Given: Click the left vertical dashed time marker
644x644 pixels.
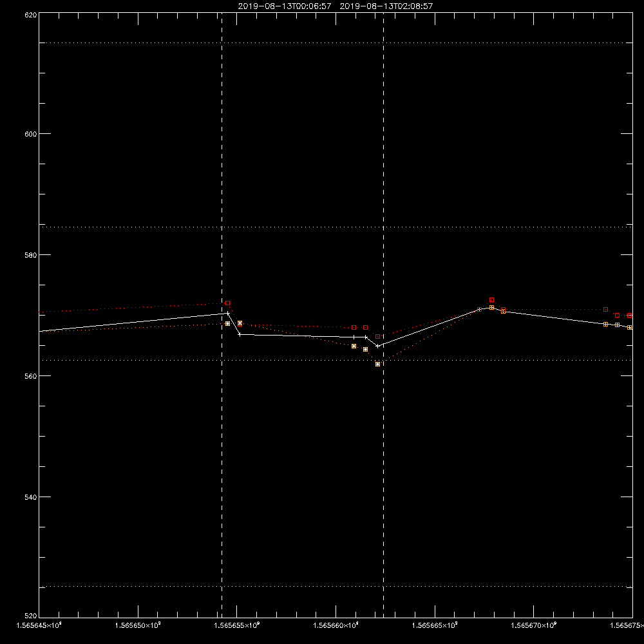Looking at the screenshot, I should [x=222, y=315].
